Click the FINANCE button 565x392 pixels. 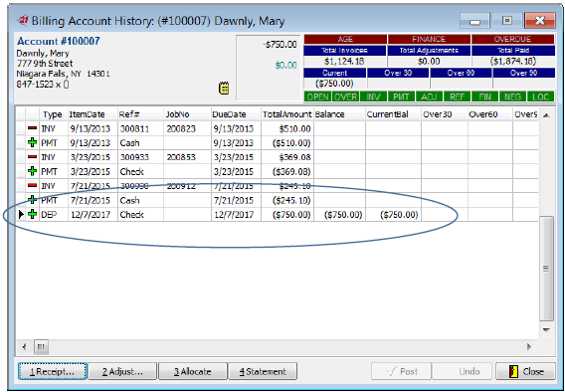click(429, 39)
